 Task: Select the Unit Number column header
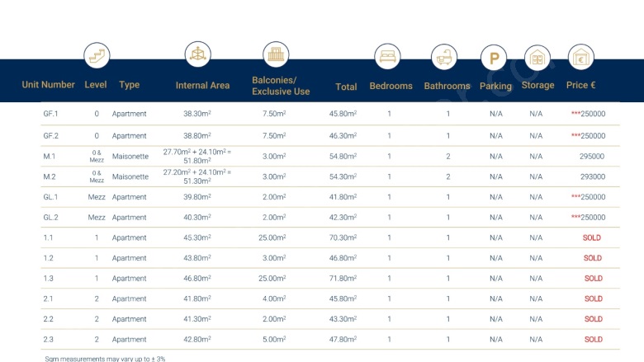tap(49, 85)
